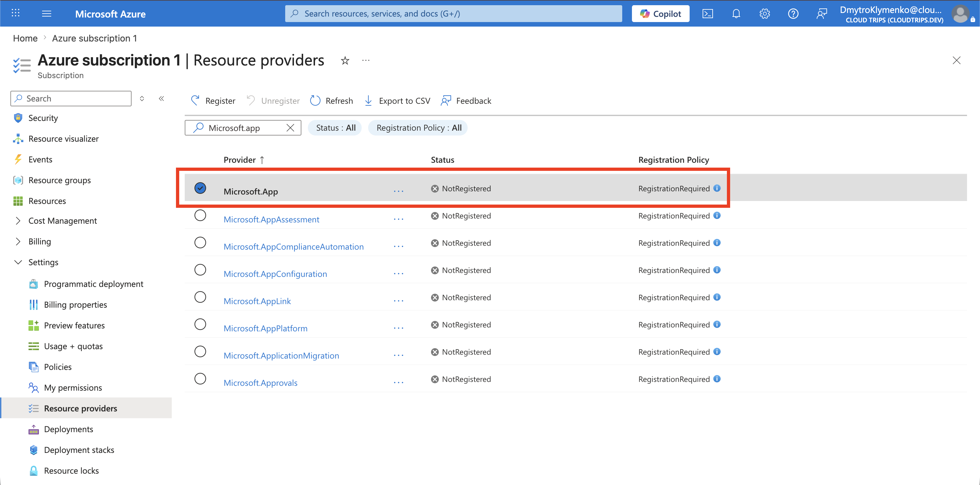Select the Microsoft.AppAssessment radio button
The width and height of the screenshot is (980, 485).
point(200,216)
